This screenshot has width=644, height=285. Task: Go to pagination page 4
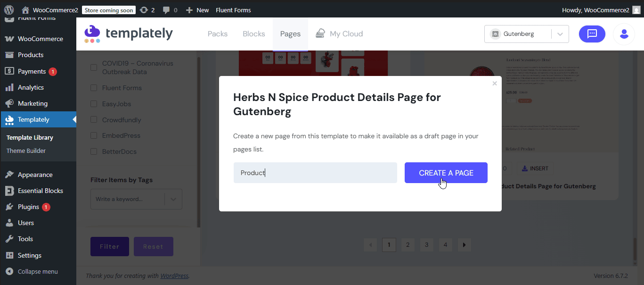(x=445, y=245)
